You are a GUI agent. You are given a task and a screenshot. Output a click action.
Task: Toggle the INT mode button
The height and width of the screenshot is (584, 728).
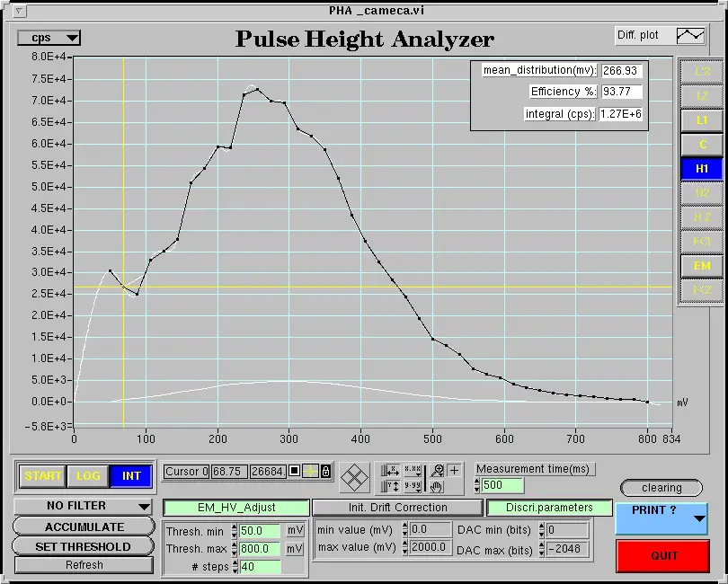(131, 476)
